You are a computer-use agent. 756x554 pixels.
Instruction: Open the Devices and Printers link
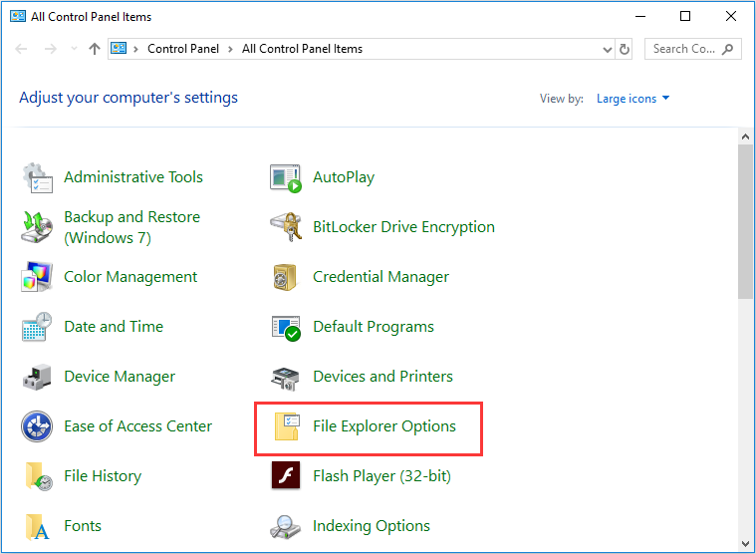pos(382,377)
